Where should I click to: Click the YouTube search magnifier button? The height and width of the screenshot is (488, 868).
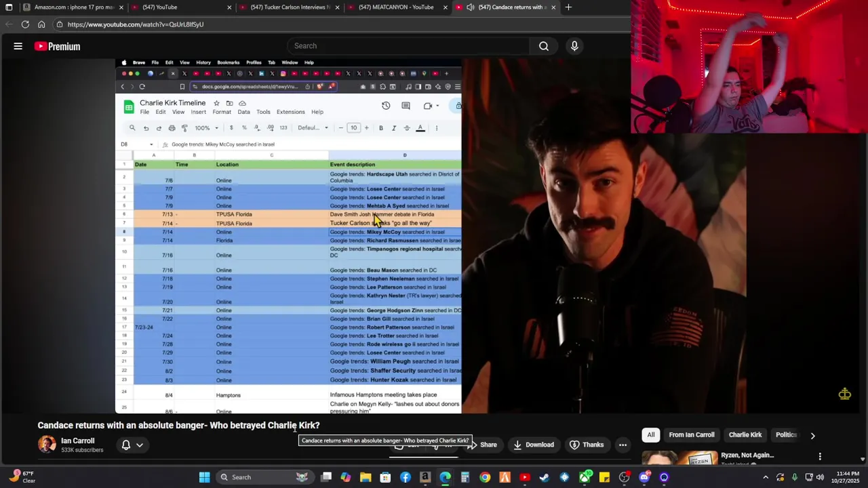544,46
